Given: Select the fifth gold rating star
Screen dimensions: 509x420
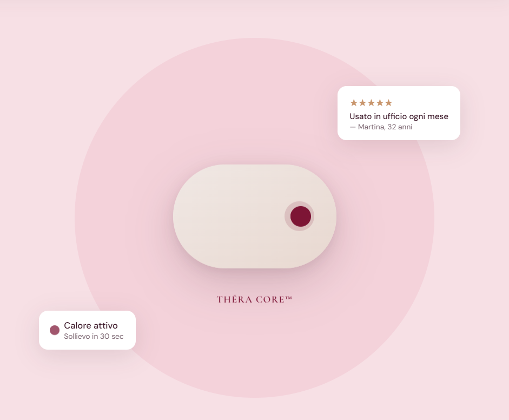Looking at the screenshot, I should click(388, 103).
